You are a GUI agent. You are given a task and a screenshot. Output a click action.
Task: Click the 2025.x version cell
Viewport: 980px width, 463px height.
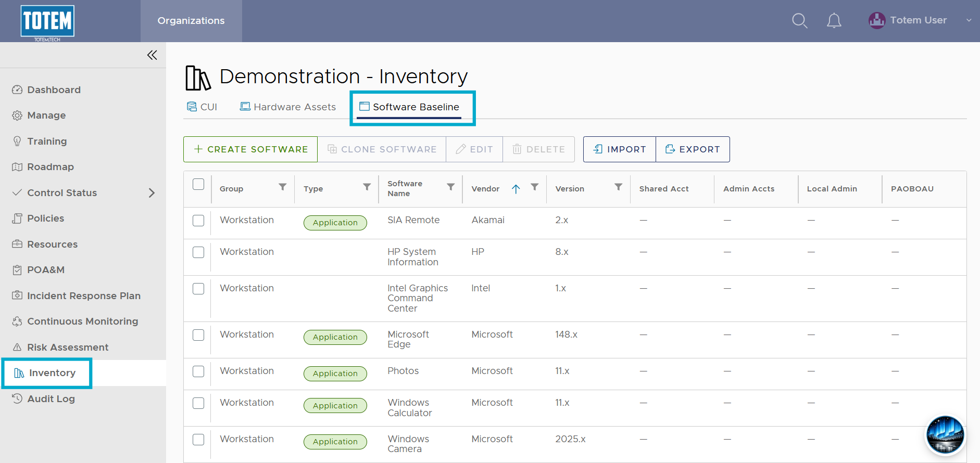(570, 439)
